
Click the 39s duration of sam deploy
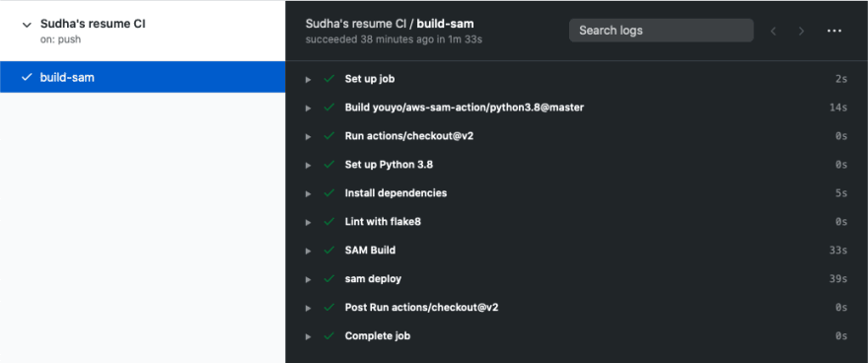[838, 279]
